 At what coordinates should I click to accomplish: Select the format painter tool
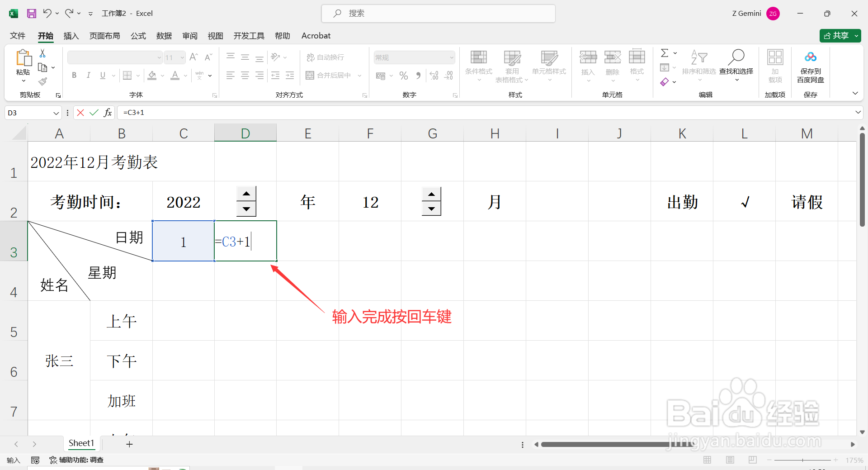42,81
